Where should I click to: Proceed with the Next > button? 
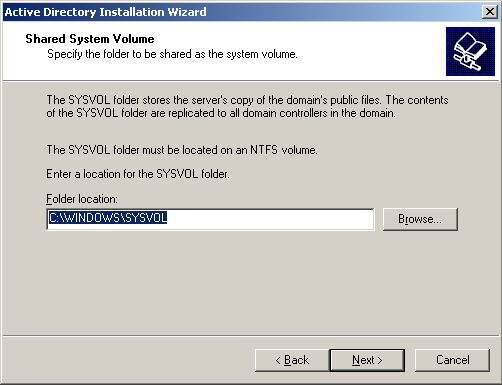367,360
